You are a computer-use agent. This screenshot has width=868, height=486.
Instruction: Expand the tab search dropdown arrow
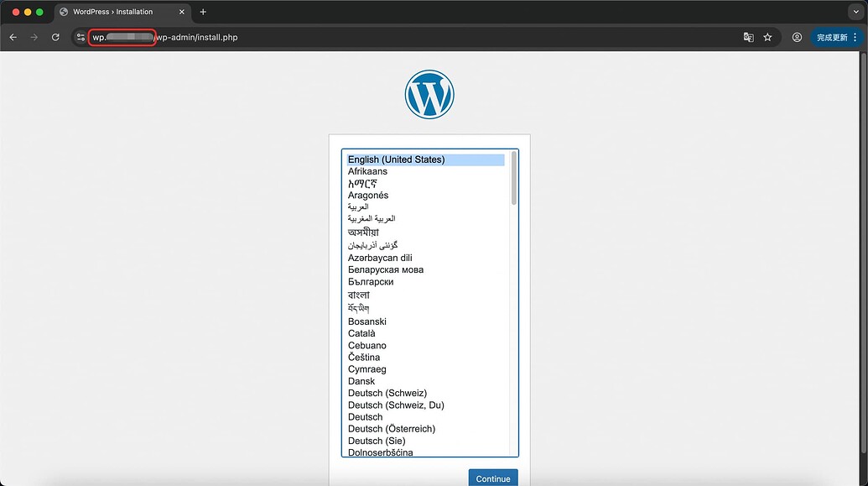[x=855, y=12]
